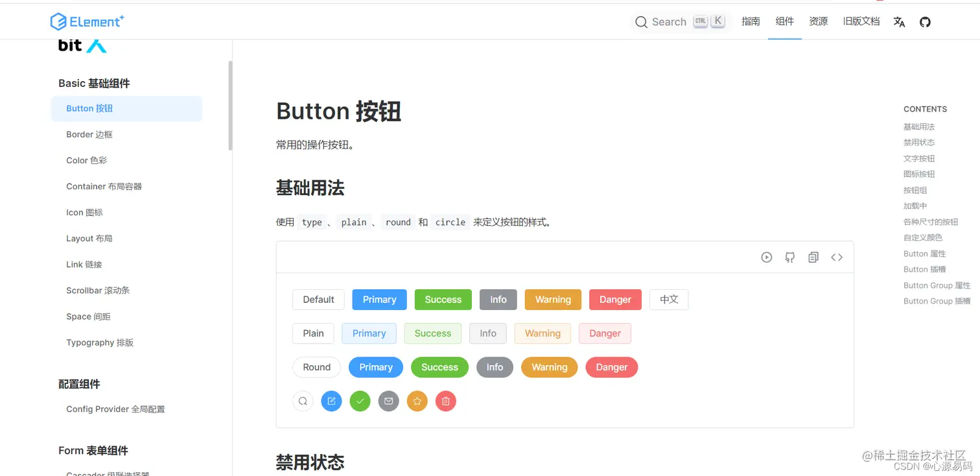Click the 中文 button in the demo
980x476 pixels.
coord(668,299)
